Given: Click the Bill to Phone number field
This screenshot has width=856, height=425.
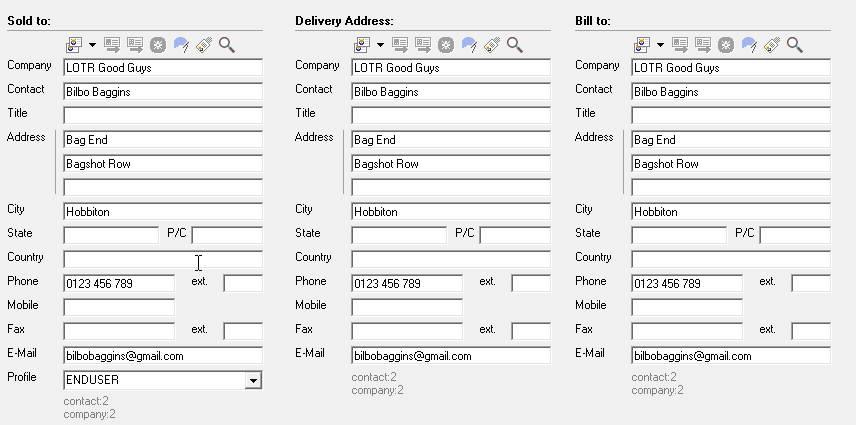Looking at the screenshot, I should click(x=686, y=284).
